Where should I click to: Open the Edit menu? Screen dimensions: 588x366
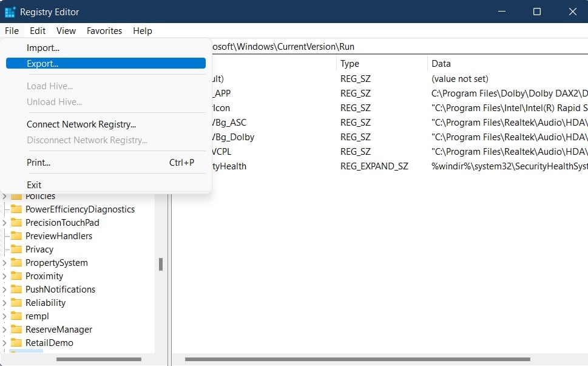(x=38, y=31)
